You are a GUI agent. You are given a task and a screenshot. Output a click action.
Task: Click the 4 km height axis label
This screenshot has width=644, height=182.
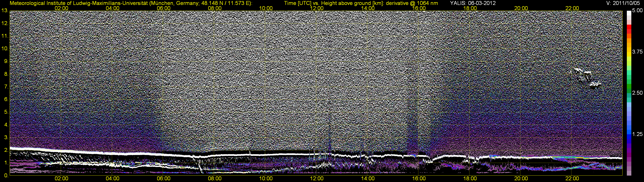(6, 125)
